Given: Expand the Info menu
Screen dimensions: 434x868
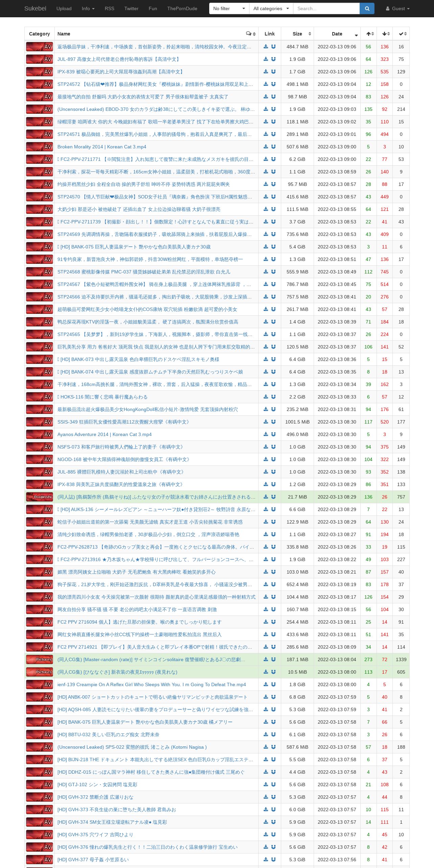Looking at the screenshot, I should pos(88,8).
